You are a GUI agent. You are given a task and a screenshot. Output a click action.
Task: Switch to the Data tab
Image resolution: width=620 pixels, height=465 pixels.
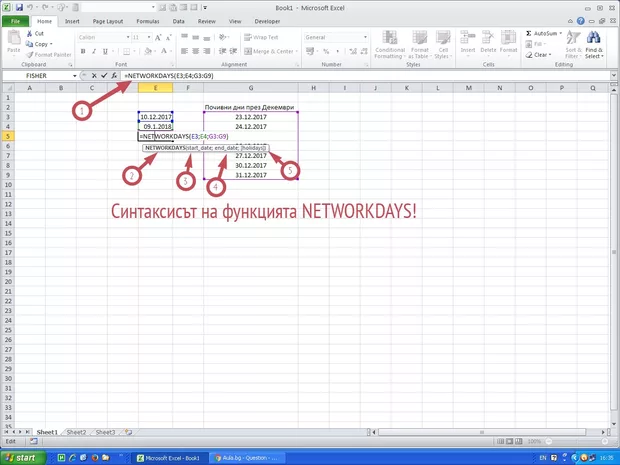click(178, 21)
